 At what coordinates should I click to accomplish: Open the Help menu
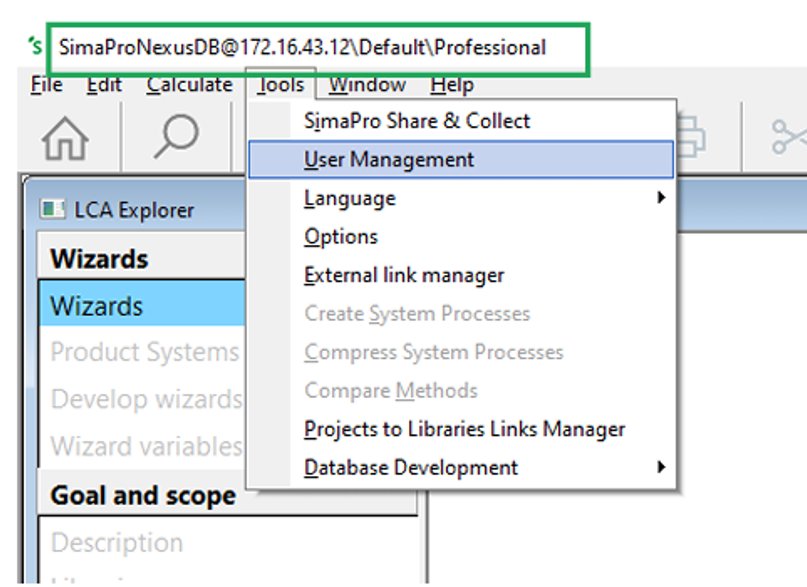click(x=452, y=84)
